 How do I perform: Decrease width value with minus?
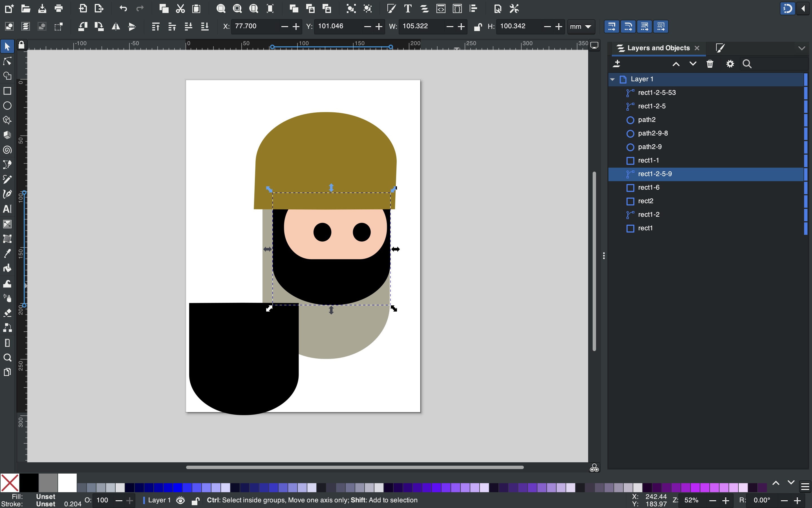[x=450, y=27]
